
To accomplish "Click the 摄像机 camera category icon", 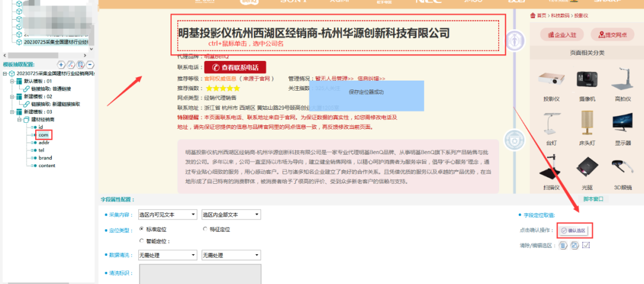I will [x=587, y=79].
